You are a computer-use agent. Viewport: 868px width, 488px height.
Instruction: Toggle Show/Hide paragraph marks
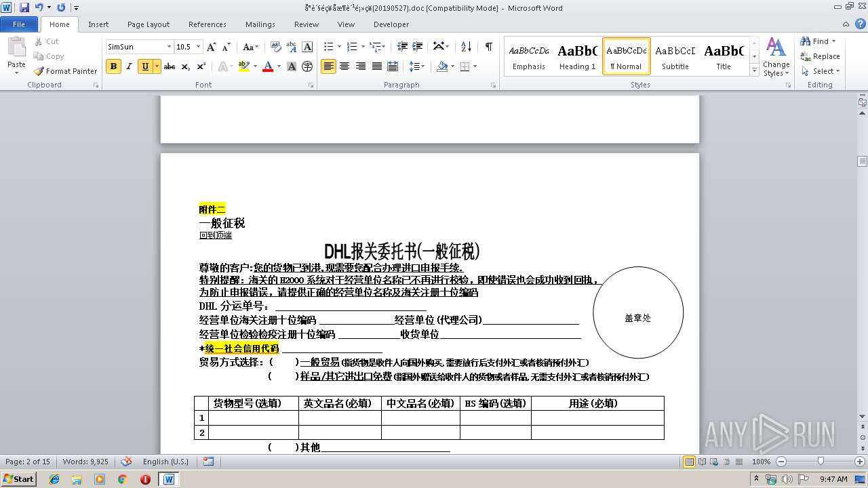[x=488, y=47]
